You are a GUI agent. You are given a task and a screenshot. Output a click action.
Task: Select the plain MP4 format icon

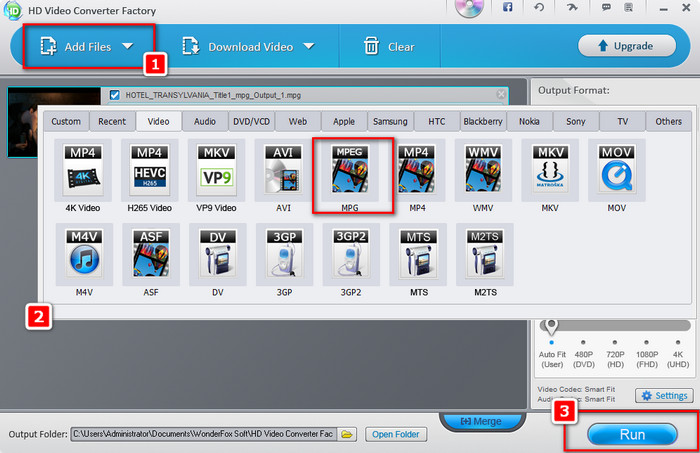pos(417,170)
